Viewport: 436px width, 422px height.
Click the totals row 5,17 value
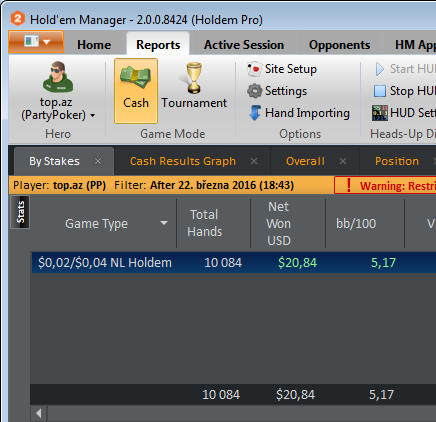[381, 395]
